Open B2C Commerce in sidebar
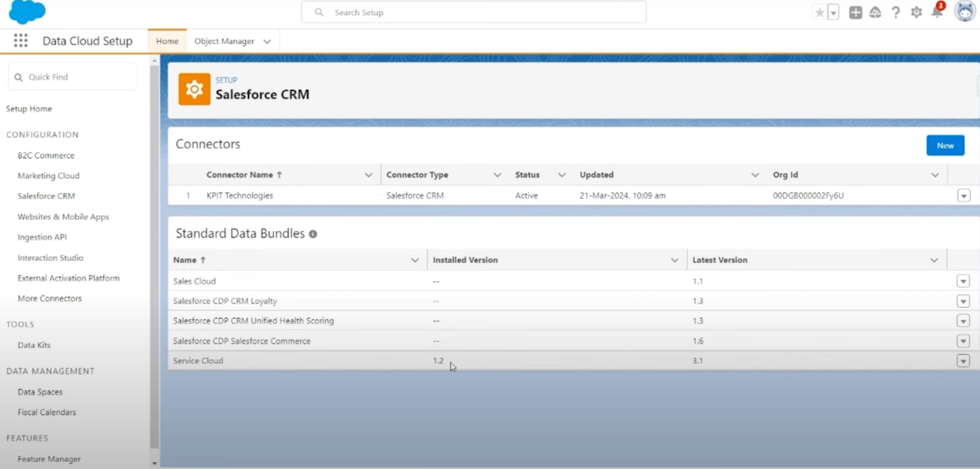980x469 pixels. [46, 156]
